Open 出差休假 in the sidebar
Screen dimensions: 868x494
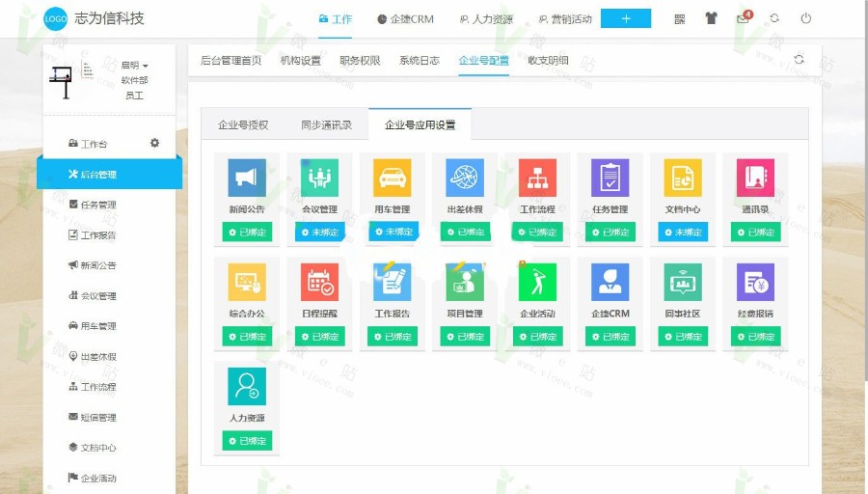point(93,357)
